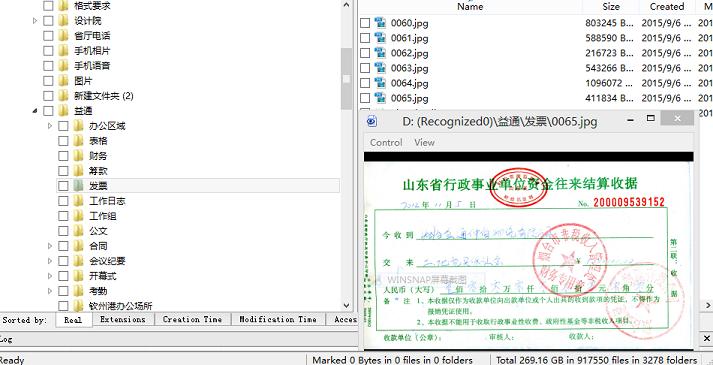The image size is (713, 365).
Task: Collapse the 益通 folder tree
Action: pos(35,110)
